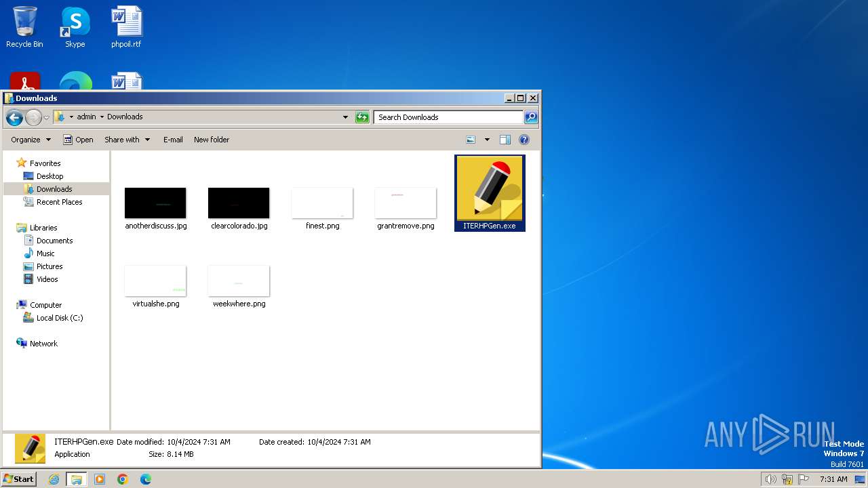Open Recent Places in navigation pane

coord(60,202)
